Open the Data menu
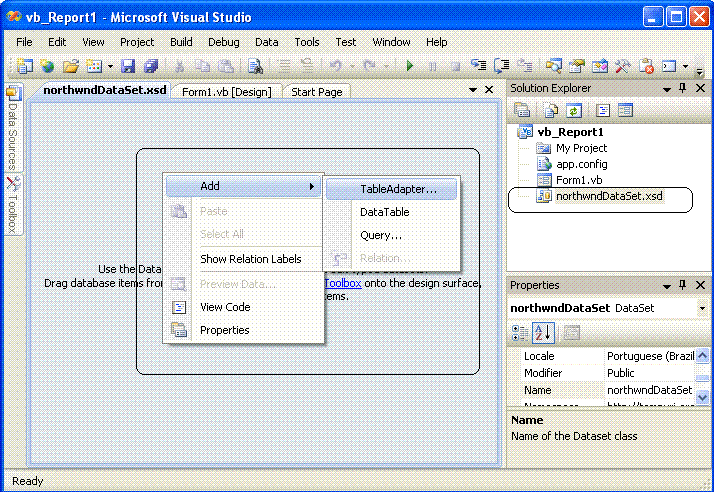The width and height of the screenshot is (714, 492). tap(266, 42)
